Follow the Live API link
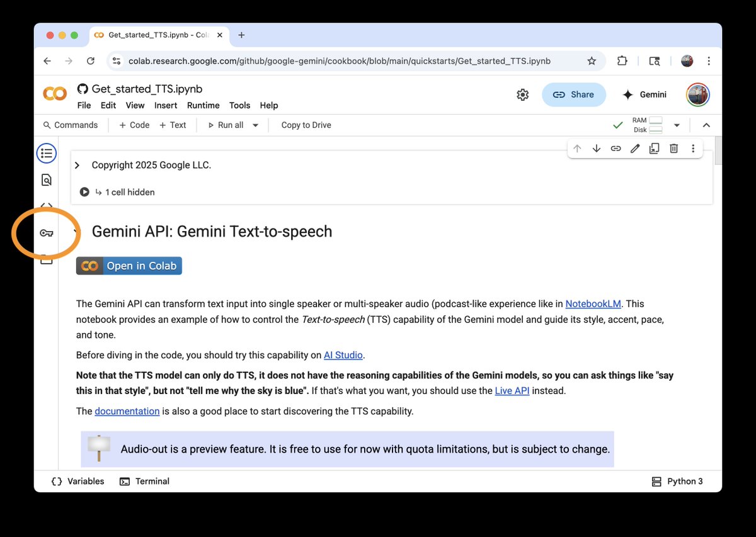 (x=512, y=390)
